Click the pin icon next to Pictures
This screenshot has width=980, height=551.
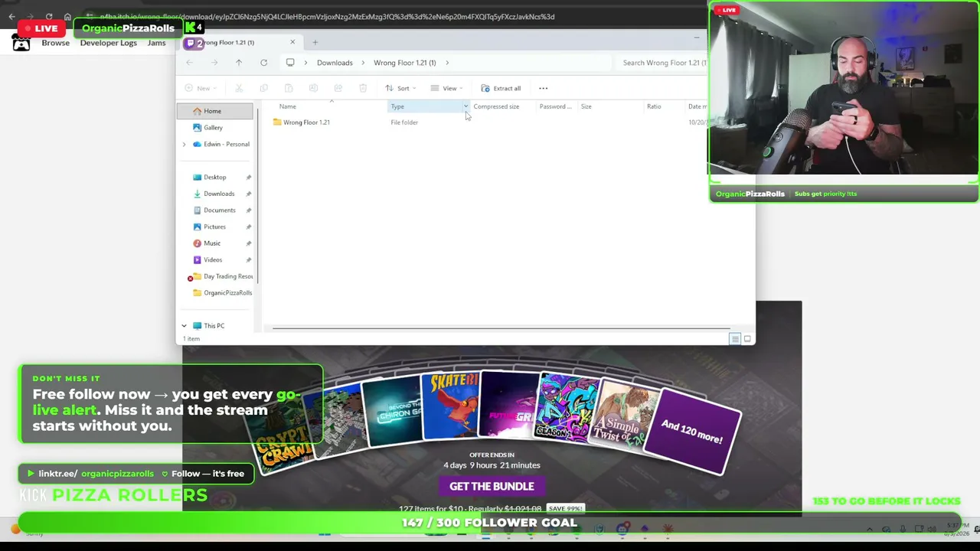248,227
